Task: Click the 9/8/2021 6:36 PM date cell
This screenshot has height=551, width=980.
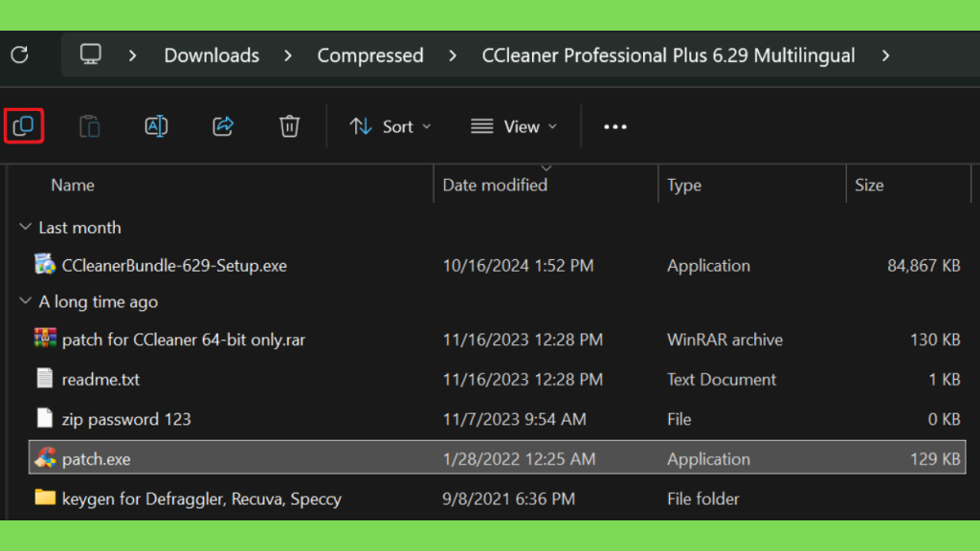Action: [x=509, y=499]
